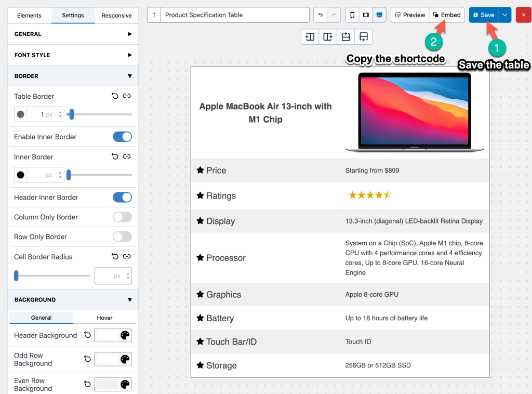Click the undo arrow in top toolbar
532x394 pixels.
click(321, 15)
